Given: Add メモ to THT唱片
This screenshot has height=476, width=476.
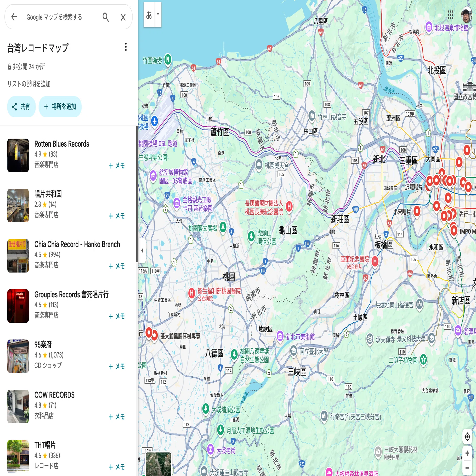Looking at the screenshot, I should 117,467.
